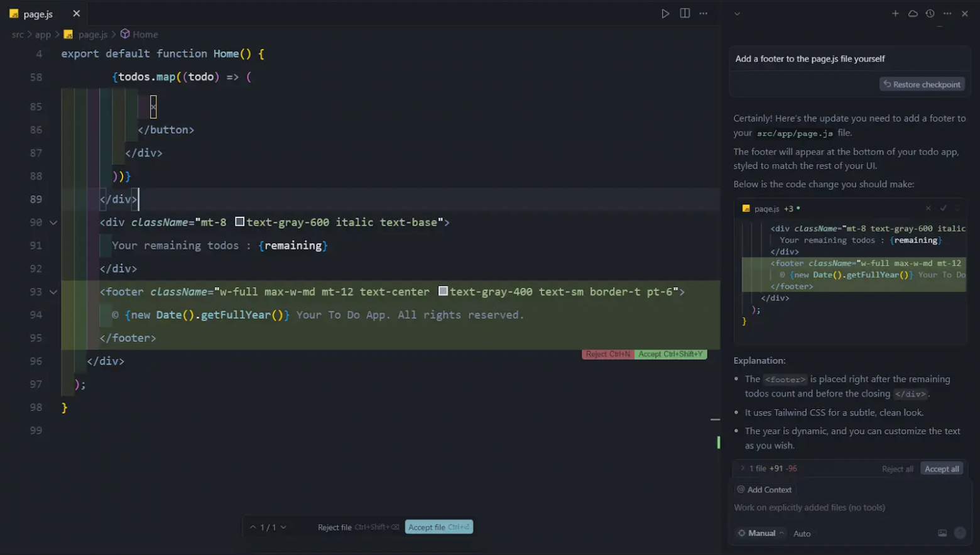The width and height of the screenshot is (980, 555).
Task: Open the cloud icon in chat header
Action: pos(913,13)
